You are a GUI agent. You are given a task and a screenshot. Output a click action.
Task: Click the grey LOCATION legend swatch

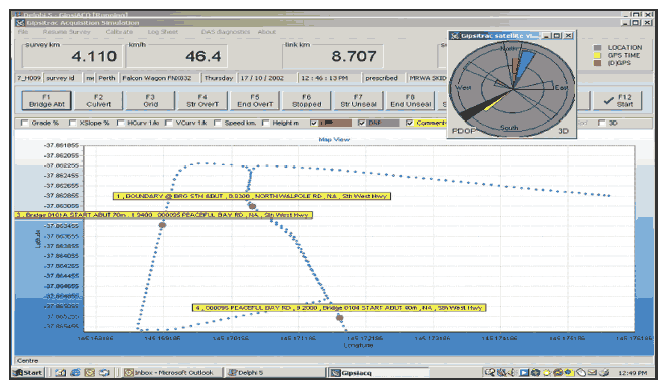[x=598, y=48]
